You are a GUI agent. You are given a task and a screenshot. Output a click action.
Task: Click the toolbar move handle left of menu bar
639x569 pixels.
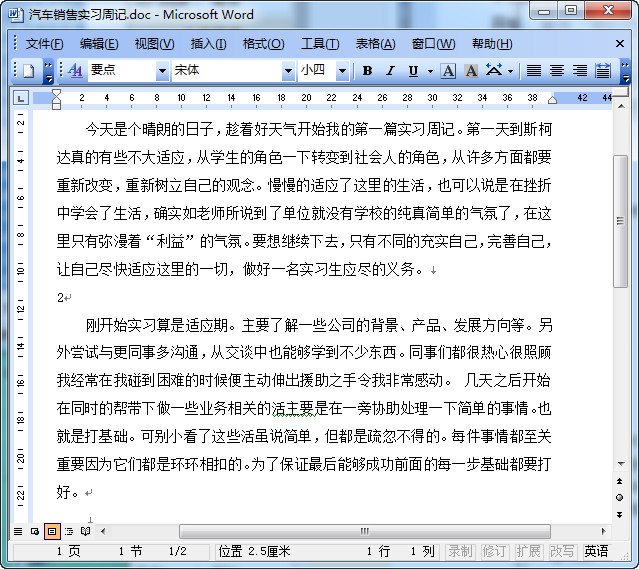coord(15,43)
